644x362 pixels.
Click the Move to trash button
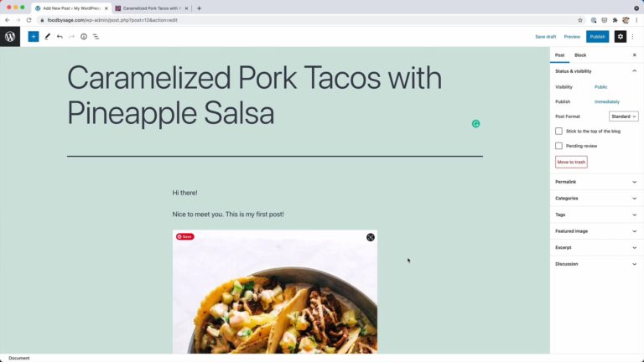[571, 162]
